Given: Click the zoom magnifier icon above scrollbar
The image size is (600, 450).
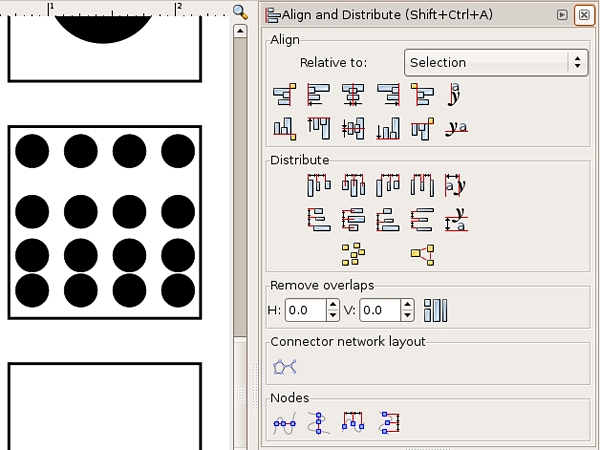Looking at the screenshot, I should [240, 12].
